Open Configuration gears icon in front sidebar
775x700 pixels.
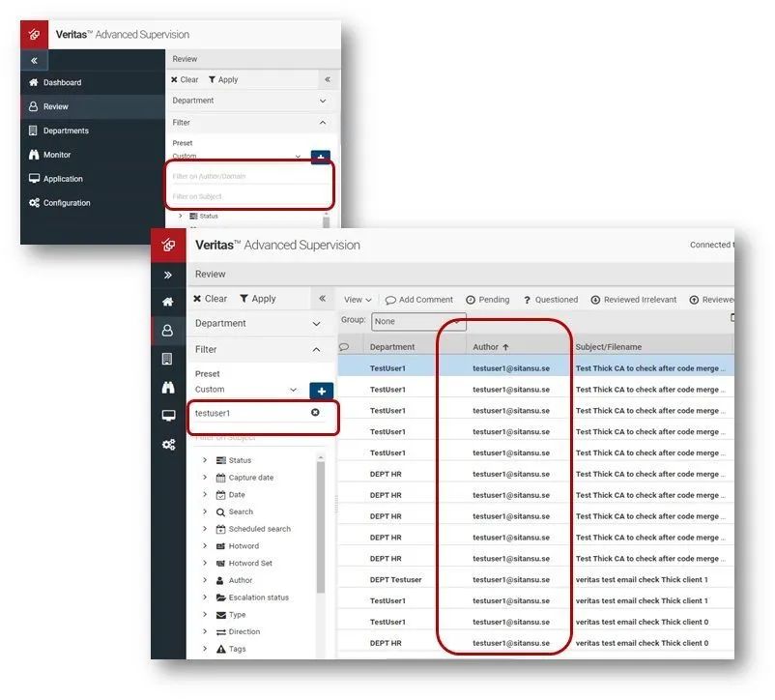[x=168, y=445]
